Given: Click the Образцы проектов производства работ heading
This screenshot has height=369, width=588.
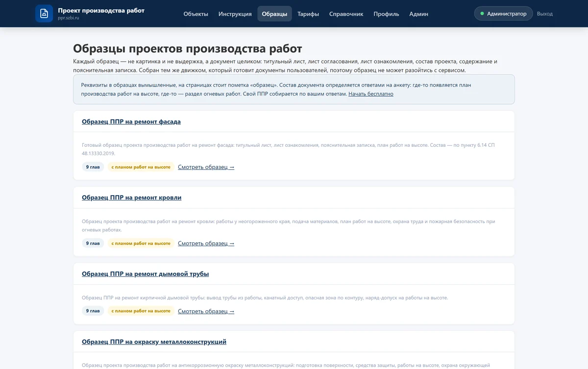Looking at the screenshot, I should click(x=188, y=48).
